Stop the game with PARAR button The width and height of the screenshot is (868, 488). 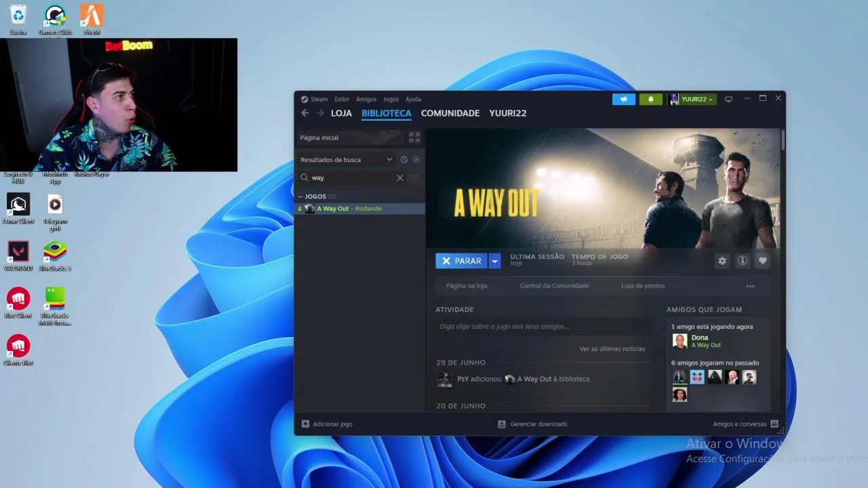[x=462, y=260]
